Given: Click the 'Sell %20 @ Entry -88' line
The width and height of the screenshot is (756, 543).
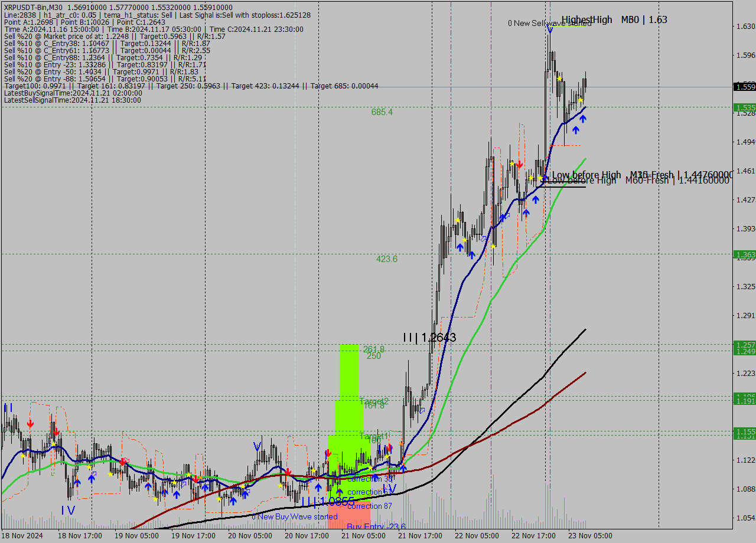Looking at the screenshot, I should click(x=105, y=78).
